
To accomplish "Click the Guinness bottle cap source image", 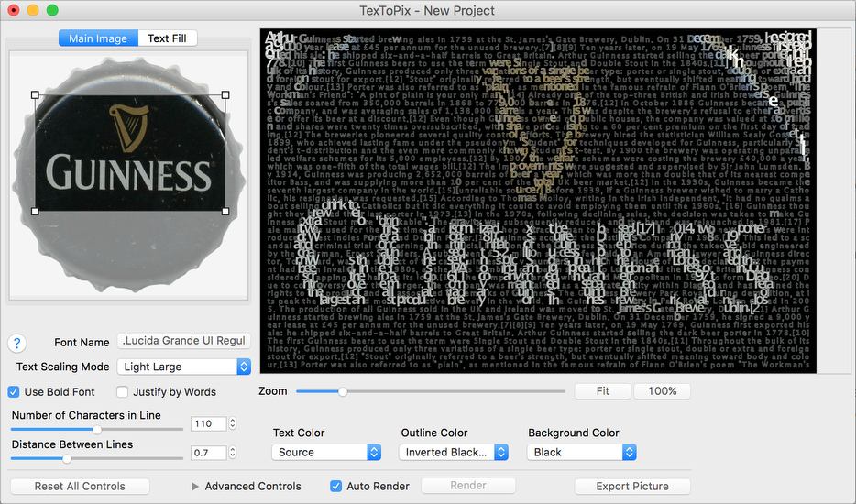I will pyautogui.click(x=129, y=176).
